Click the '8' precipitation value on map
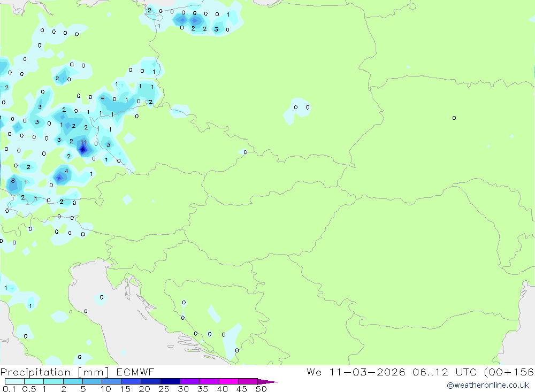Image resolution: width=535 pixels, height=392 pixels. click(x=13, y=180)
